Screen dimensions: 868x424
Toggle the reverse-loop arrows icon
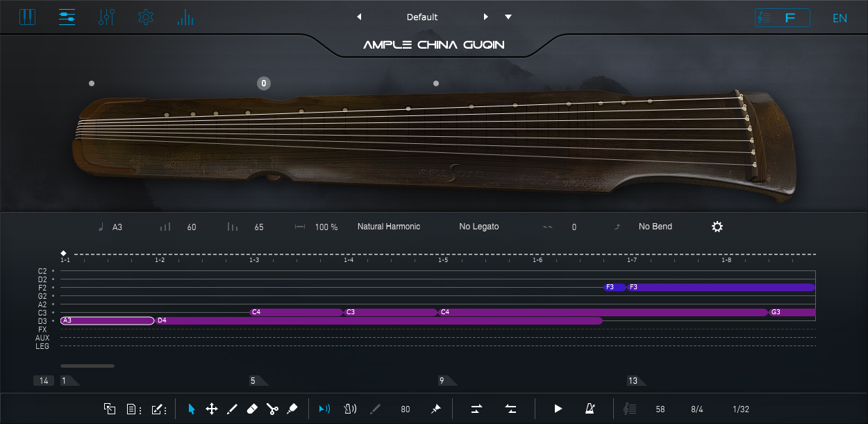510,409
